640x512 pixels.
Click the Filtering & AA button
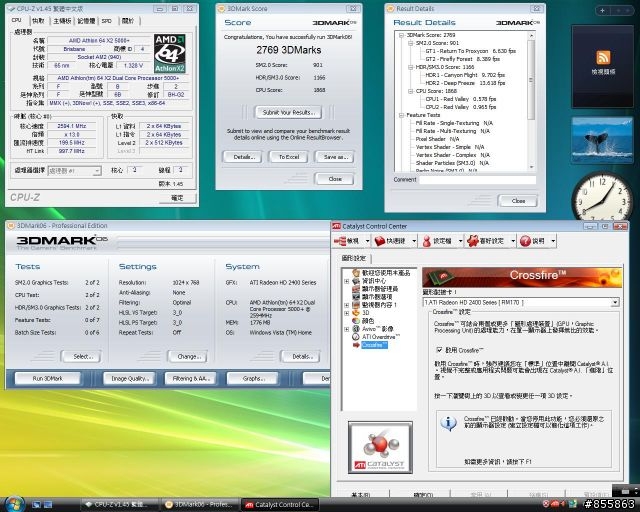click(x=190, y=378)
